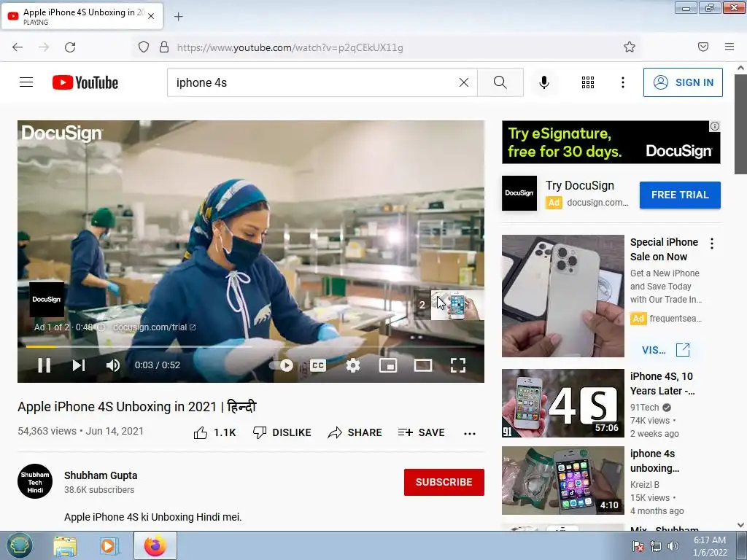Mute the player volume
Screen dimensions: 747x560
pos(113,365)
